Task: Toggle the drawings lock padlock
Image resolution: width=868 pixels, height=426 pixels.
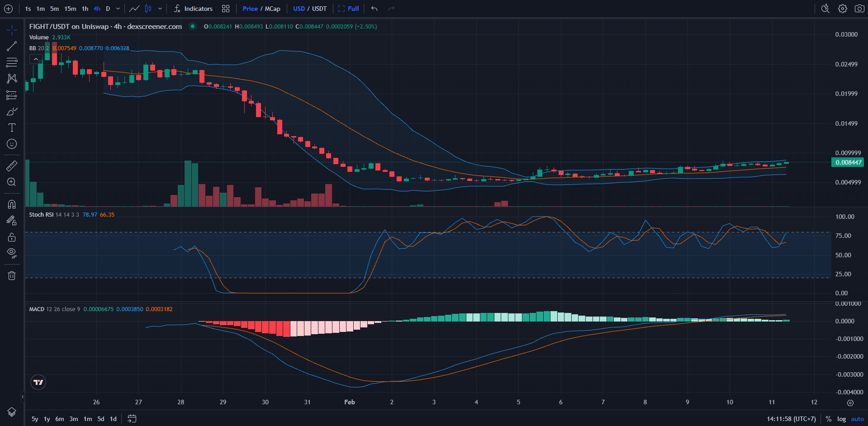Action: click(x=11, y=237)
